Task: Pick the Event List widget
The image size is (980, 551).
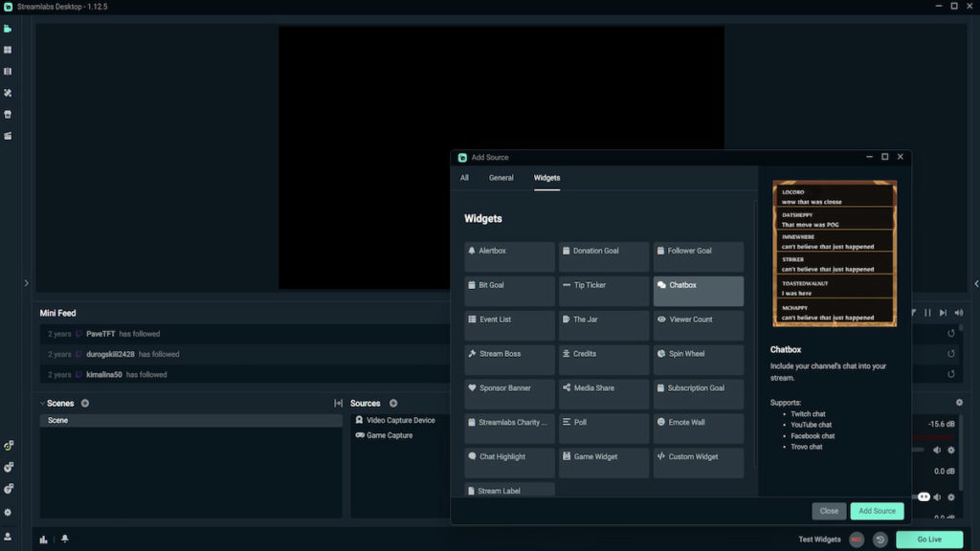Action: coord(509,325)
